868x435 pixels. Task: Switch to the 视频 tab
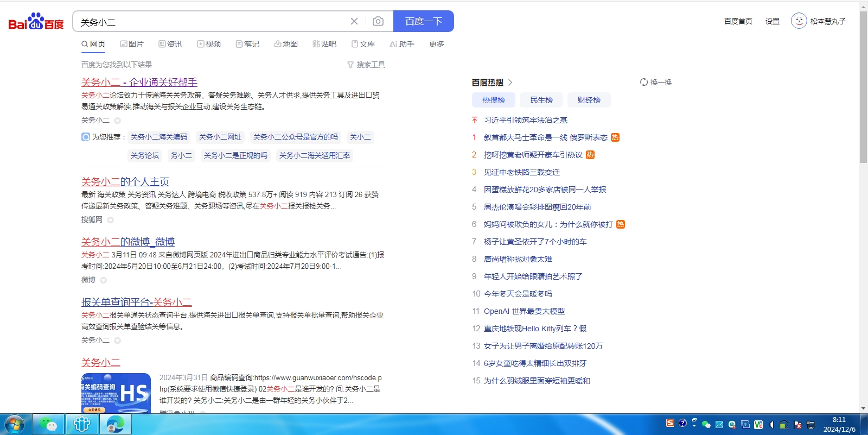pos(209,44)
